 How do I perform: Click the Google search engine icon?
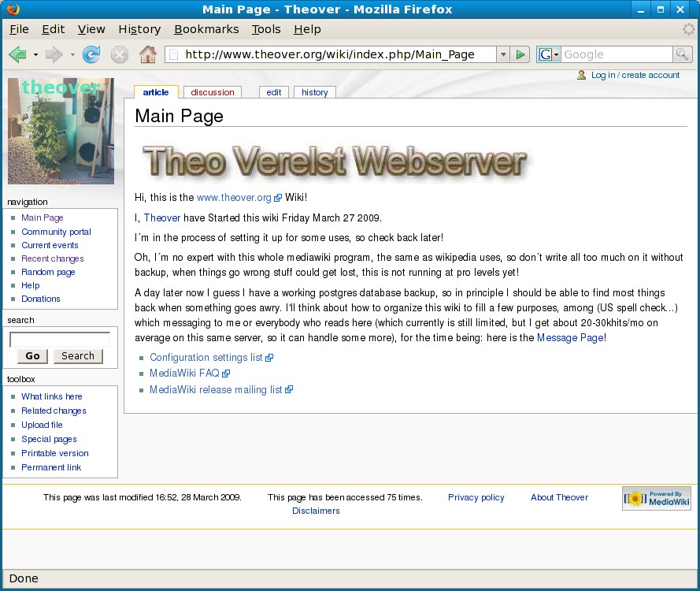pos(545,54)
